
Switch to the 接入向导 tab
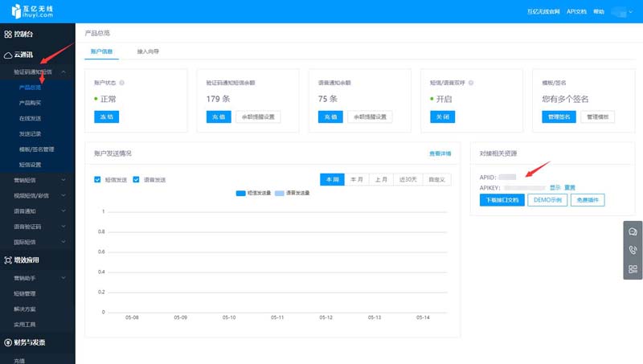148,51
